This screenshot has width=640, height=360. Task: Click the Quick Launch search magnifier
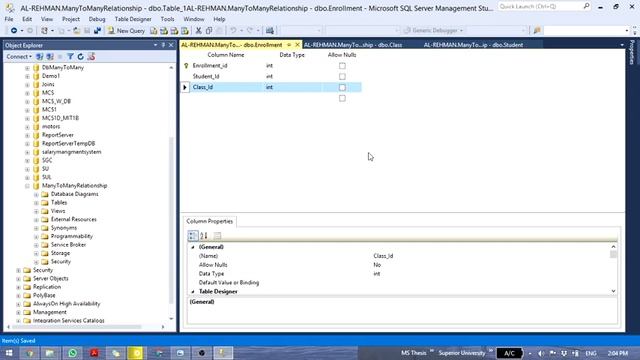[586, 6]
